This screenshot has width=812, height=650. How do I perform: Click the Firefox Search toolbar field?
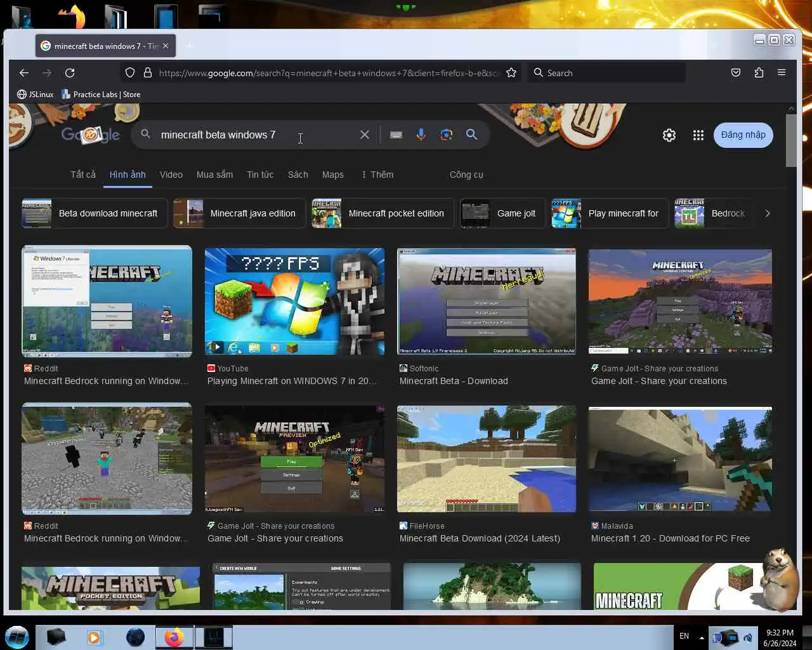pyautogui.click(x=608, y=73)
